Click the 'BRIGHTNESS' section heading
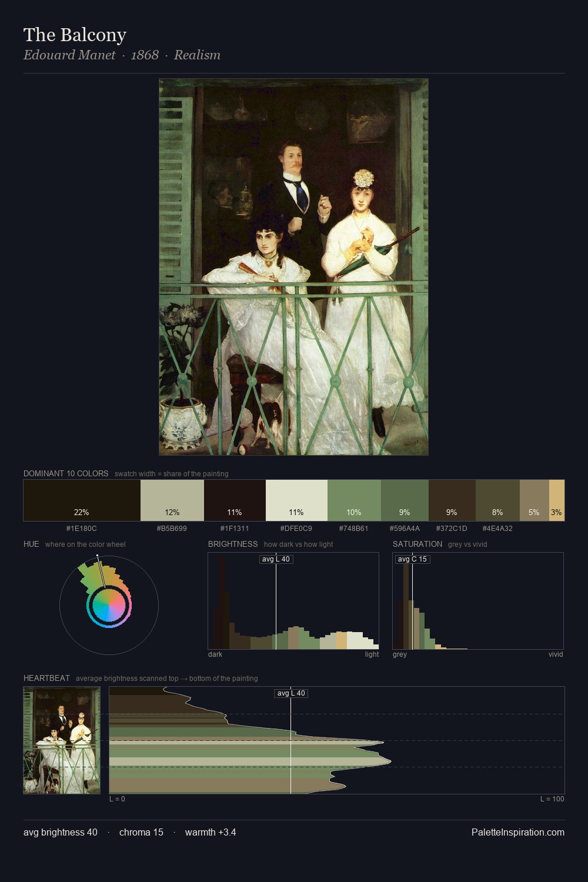Image resolution: width=588 pixels, height=882 pixels. point(233,544)
